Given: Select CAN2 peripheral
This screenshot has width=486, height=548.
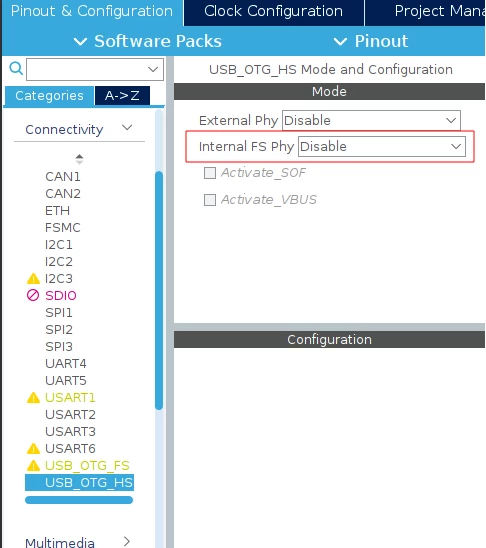Looking at the screenshot, I should (x=63, y=194).
